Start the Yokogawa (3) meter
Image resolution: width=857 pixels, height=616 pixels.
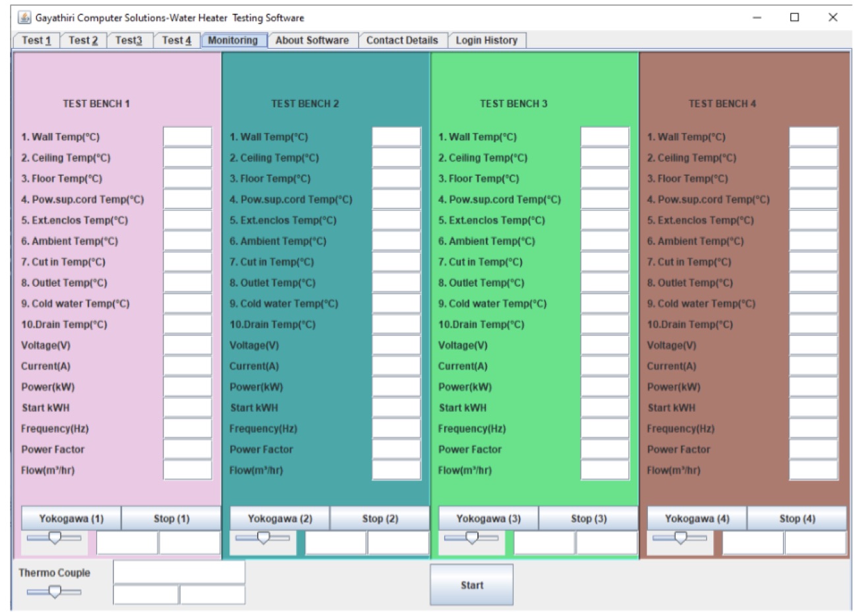coord(488,518)
